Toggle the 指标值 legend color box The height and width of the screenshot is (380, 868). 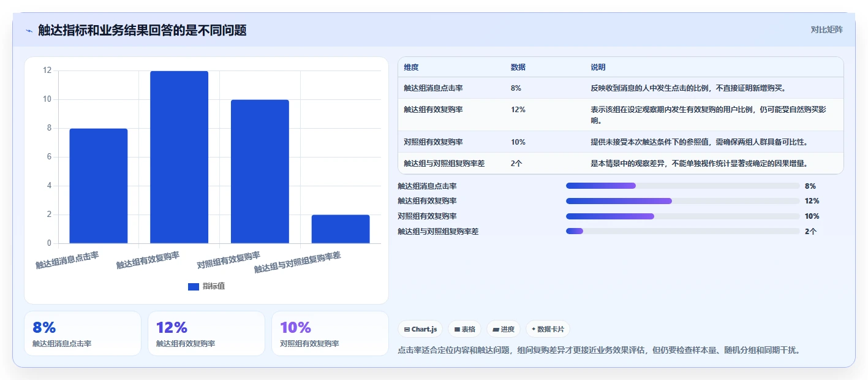194,286
